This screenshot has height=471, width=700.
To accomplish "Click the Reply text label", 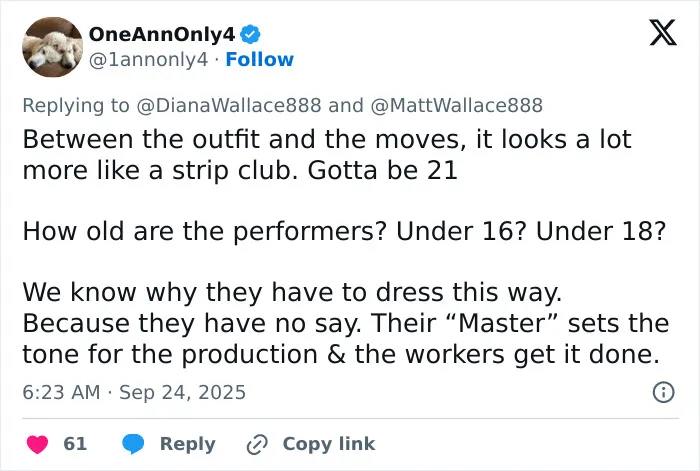I will tap(188, 444).
